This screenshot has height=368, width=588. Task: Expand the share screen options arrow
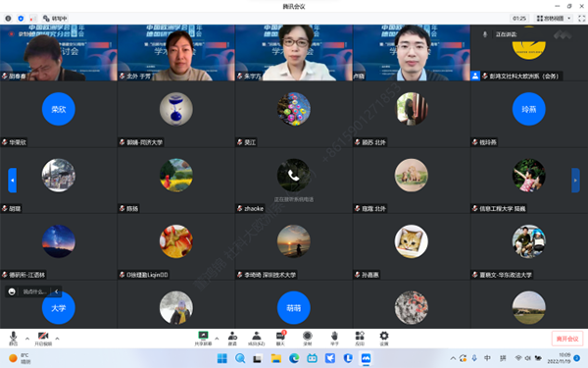click(217, 339)
